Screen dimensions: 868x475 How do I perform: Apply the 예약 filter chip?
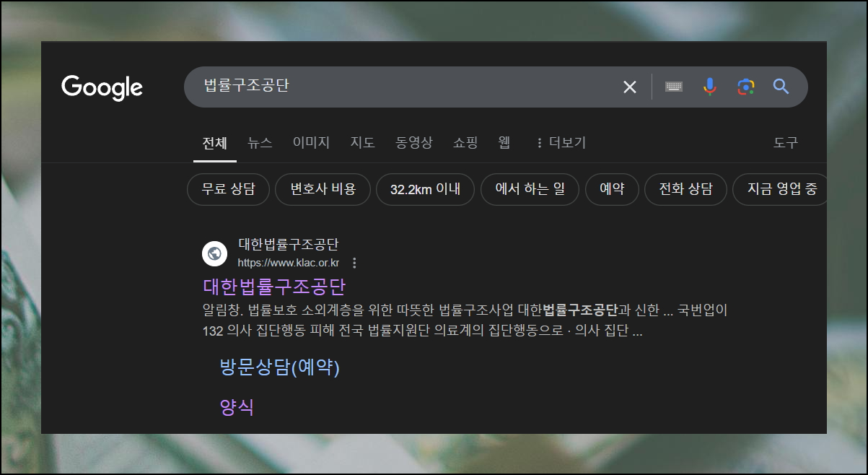(x=612, y=190)
